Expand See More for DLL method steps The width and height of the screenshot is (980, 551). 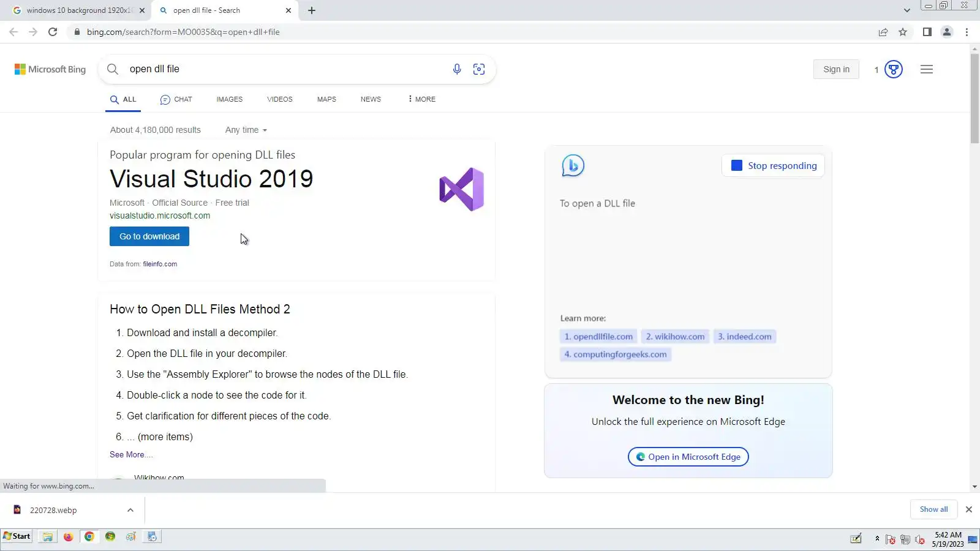[131, 455]
